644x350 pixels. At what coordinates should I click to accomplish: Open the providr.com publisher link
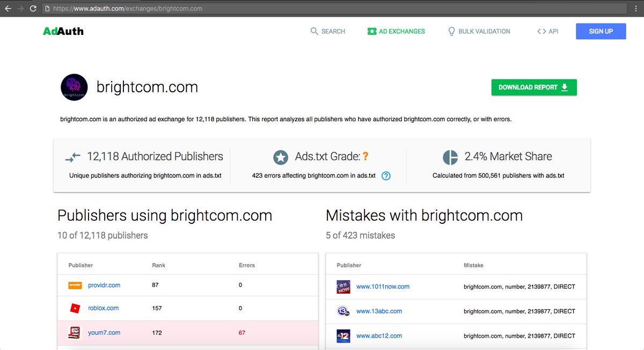click(104, 285)
